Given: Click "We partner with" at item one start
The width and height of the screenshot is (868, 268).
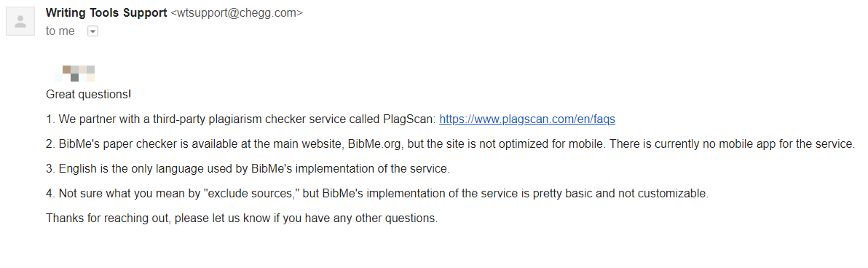Looking at the screenshot, I should (91, 119).
